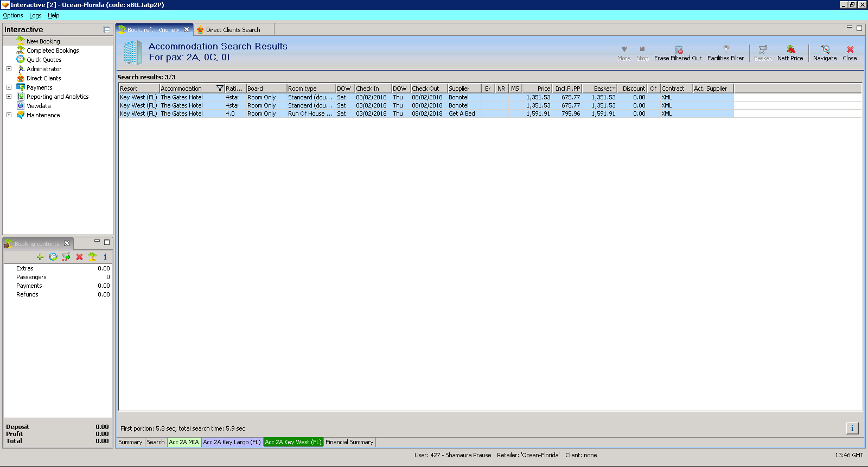Click the Viewdata globe icon
The height and width of the screenshot is (467, 868).
(x=21, y=105)
